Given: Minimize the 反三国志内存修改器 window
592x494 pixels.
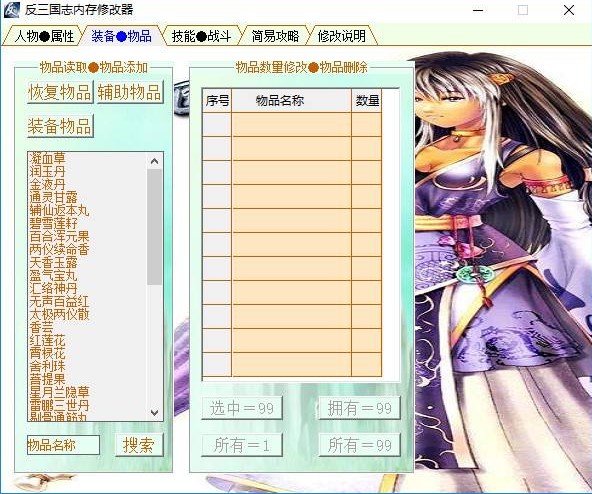Looking at the screenshot, I should [478, 10].
